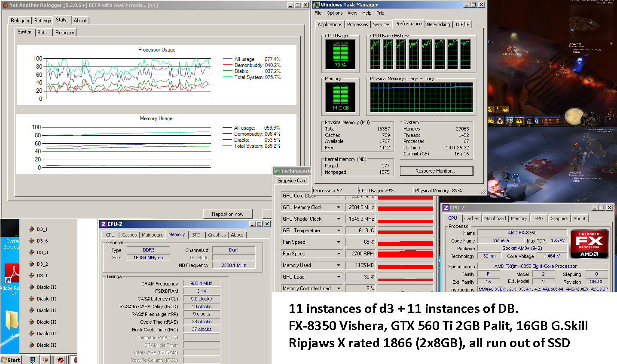This screenshot has width=617, height=364.
Task: Switch to SPD tab in CPU-Z Memory window
Action: point(196,235)
